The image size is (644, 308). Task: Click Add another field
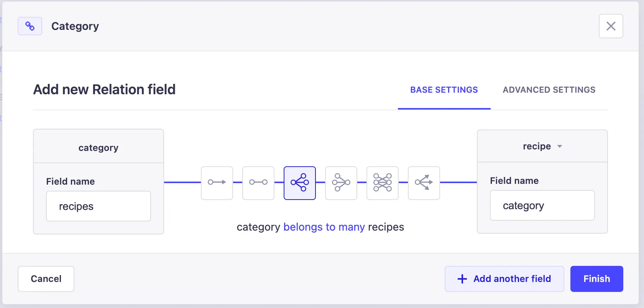click(504, 279)
